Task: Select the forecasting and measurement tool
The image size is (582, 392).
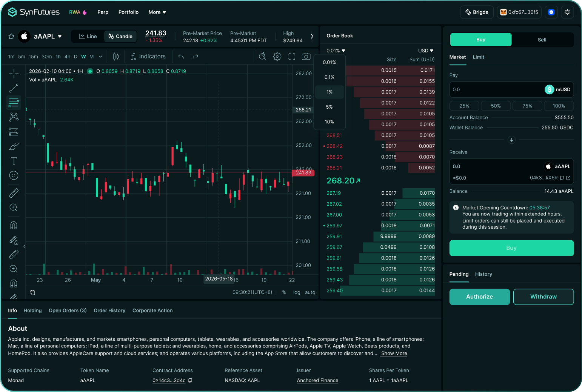Action: (14, 132)
